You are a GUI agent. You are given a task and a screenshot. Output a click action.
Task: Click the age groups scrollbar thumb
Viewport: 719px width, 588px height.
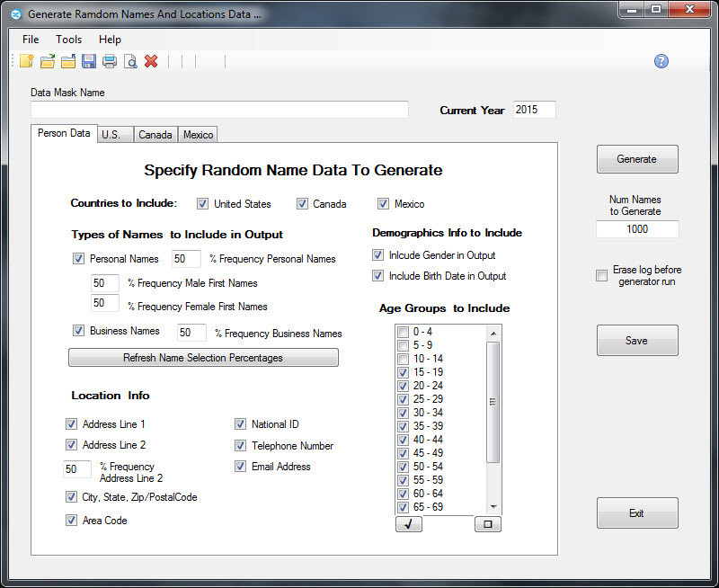click(x=493, y=402)
